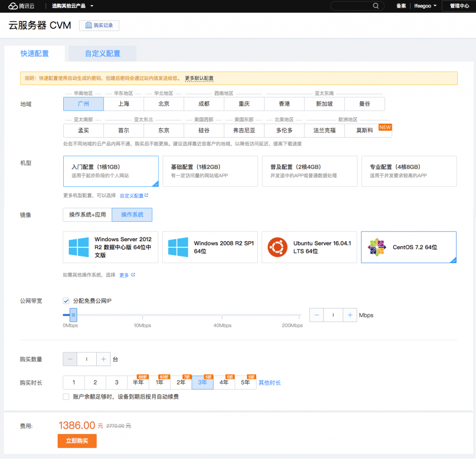
Task: Open 备案 in top bar
Action: pyautogui.click(x=401, y=6)
